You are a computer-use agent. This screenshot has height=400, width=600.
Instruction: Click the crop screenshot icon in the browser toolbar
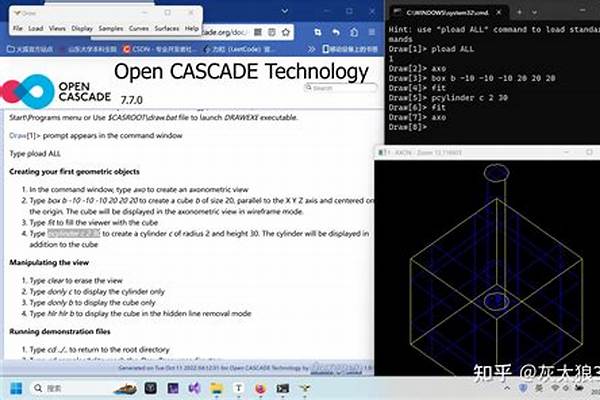click(x=318, y=33)
